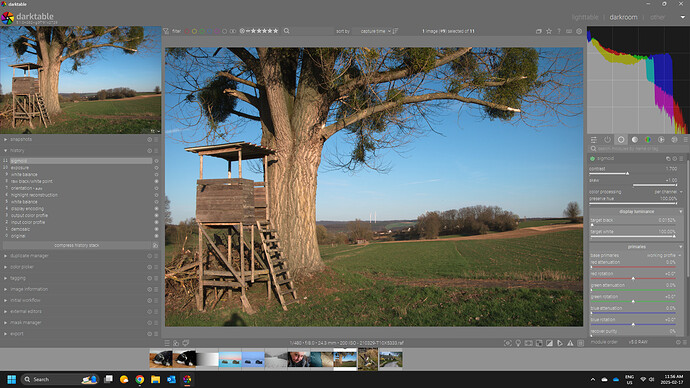Click compress history stack button

click(x=77, y=245)
